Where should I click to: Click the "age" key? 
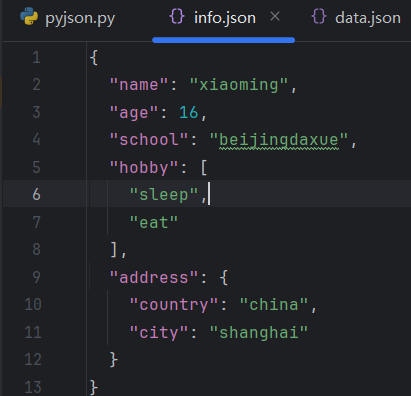point(134,113)
